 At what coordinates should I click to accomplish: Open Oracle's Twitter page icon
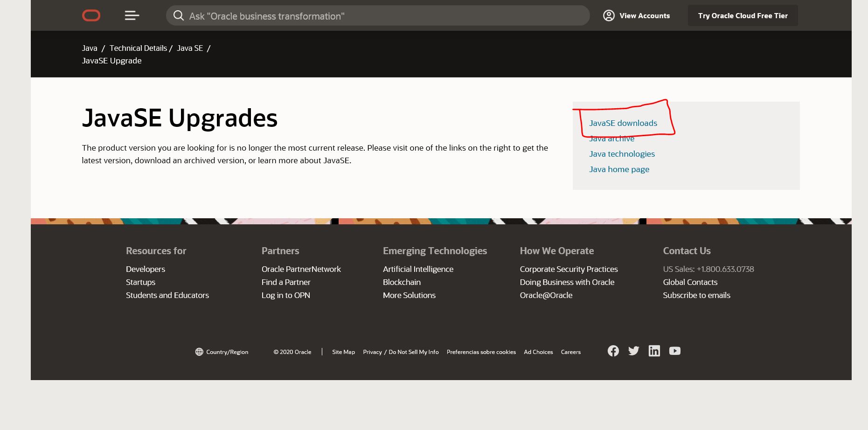click(633, 351)
